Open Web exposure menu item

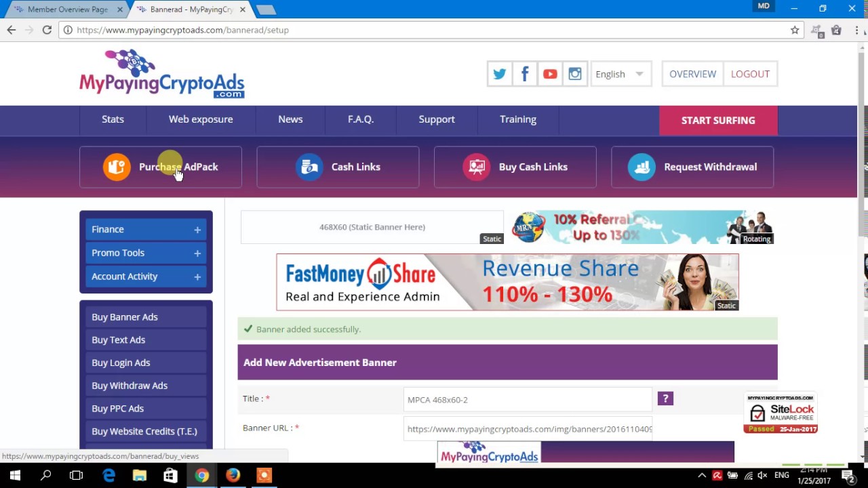click(x=201, y=119)
